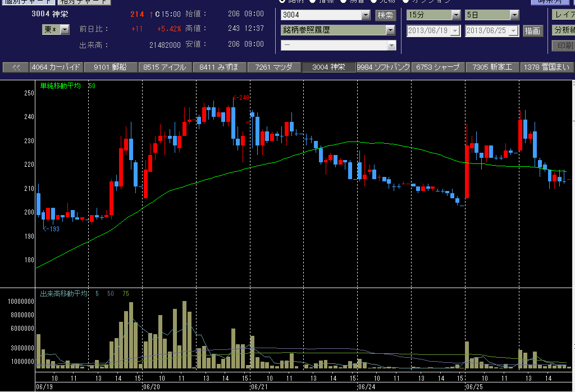The image size is (575, 392).
Task: Click the <-193 low price marker
Action: (51, 229)
